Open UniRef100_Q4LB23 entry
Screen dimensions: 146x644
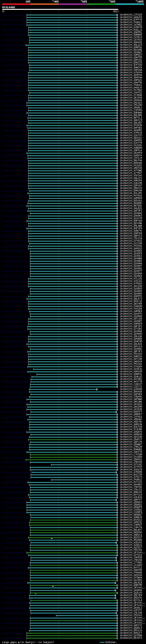(x=131, y=103)
